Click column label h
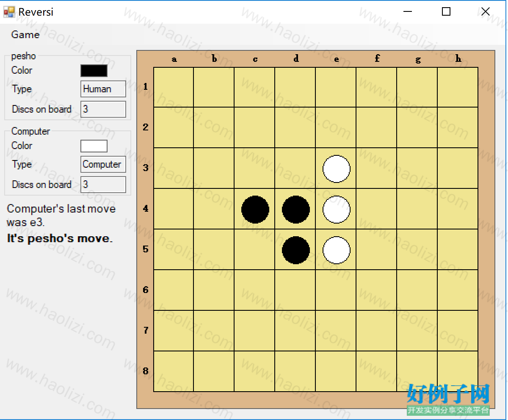508x420 pixels. (x=458, y=59)
